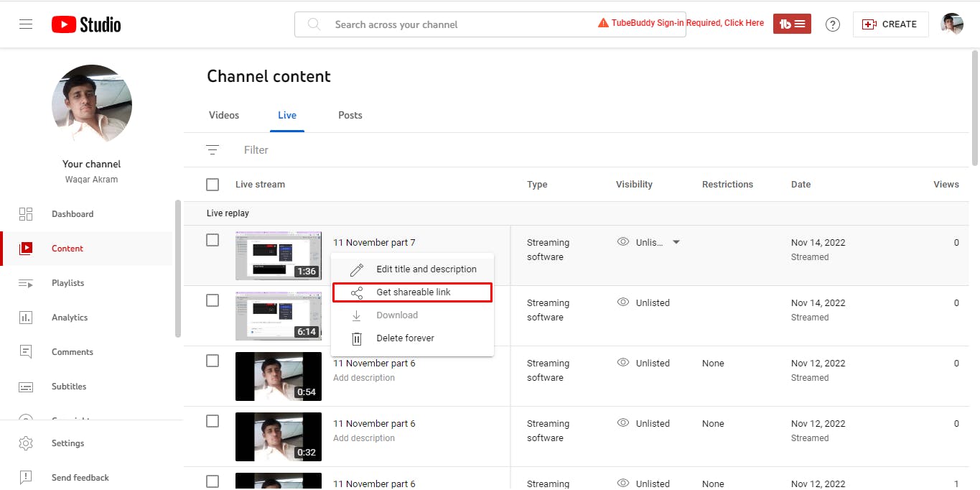Screen dimensions: 980x490
Task: Tick checkbox for 1:36 video row
Action: coord(213,240)
